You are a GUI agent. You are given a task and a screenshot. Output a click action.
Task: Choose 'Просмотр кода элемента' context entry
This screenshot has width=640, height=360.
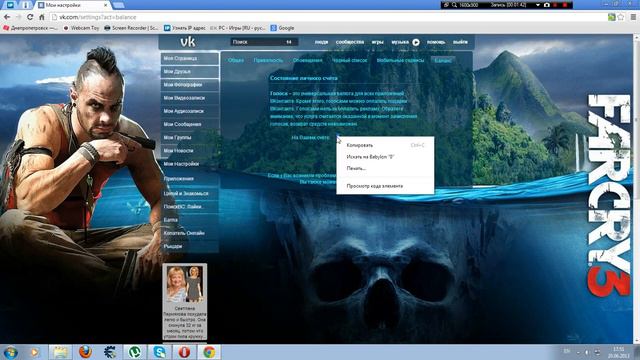[x=385, y=186]
